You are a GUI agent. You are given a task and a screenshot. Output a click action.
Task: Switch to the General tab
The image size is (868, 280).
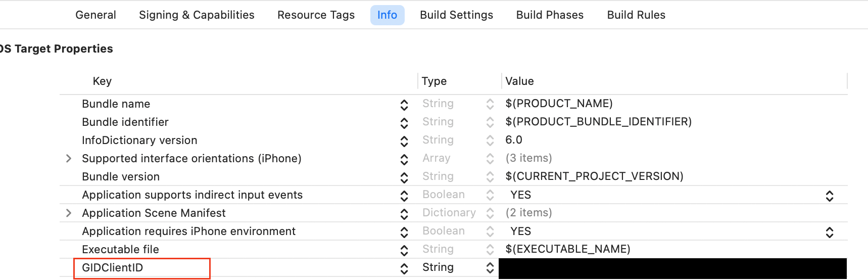(95, 15)
